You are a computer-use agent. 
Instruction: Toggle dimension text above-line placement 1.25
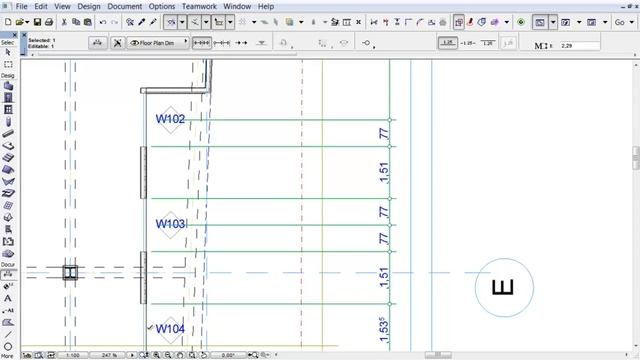pyautogui.click(x=448, y=42)
